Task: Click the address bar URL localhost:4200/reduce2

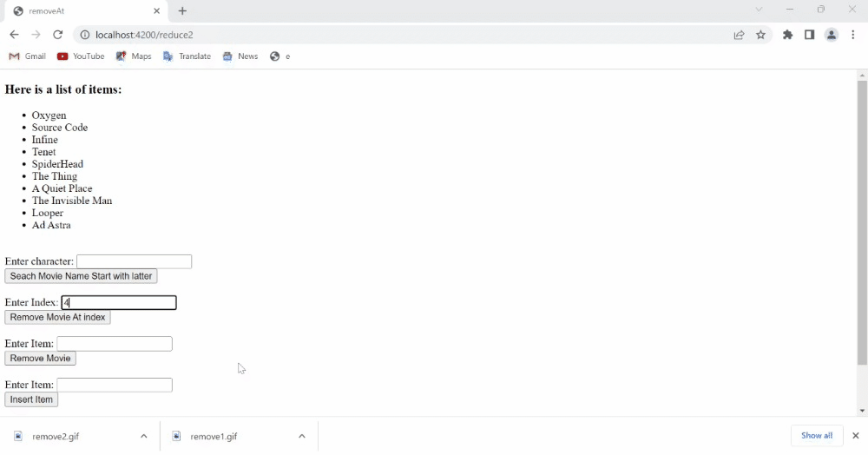Action: 144,35
